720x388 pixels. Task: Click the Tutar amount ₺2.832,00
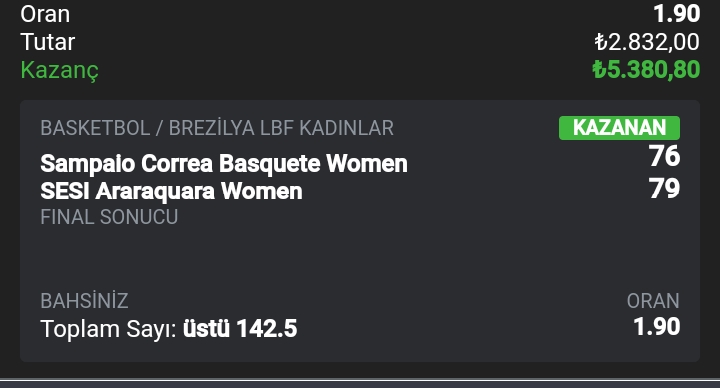(647, 42)
